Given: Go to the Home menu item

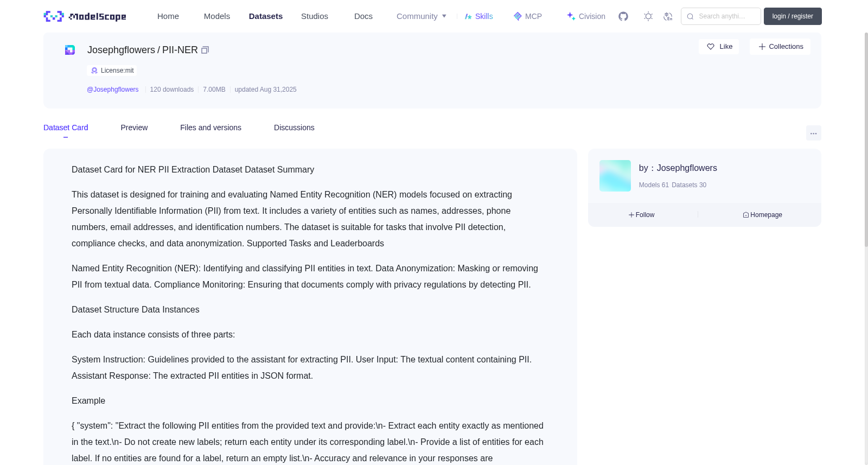Looking at the screenshot, I should pos(168,16).
